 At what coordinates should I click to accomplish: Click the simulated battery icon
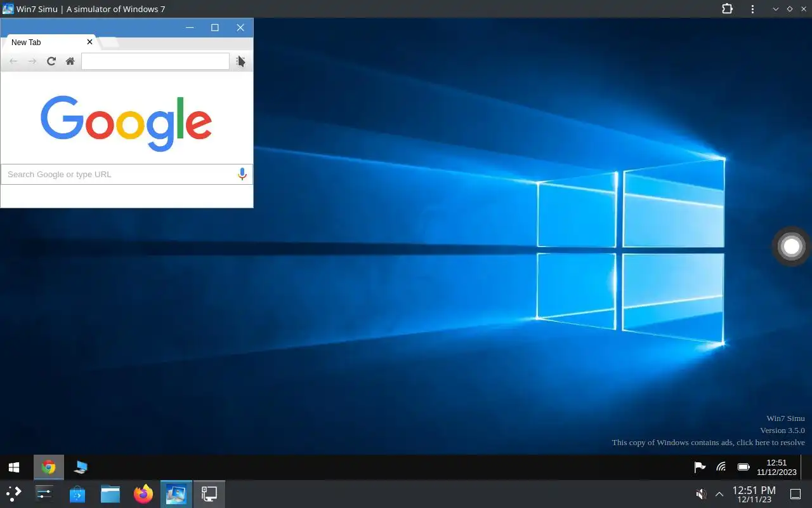743,467
